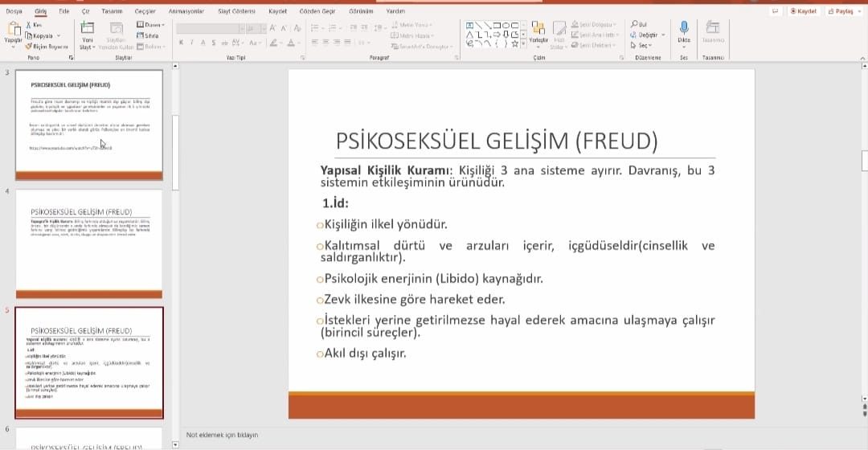
Task: Open the font name combo box
Action: click(211, 28)
